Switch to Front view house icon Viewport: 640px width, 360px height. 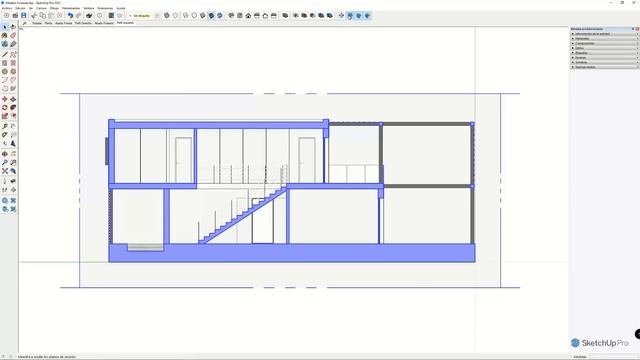click(248, 16)
